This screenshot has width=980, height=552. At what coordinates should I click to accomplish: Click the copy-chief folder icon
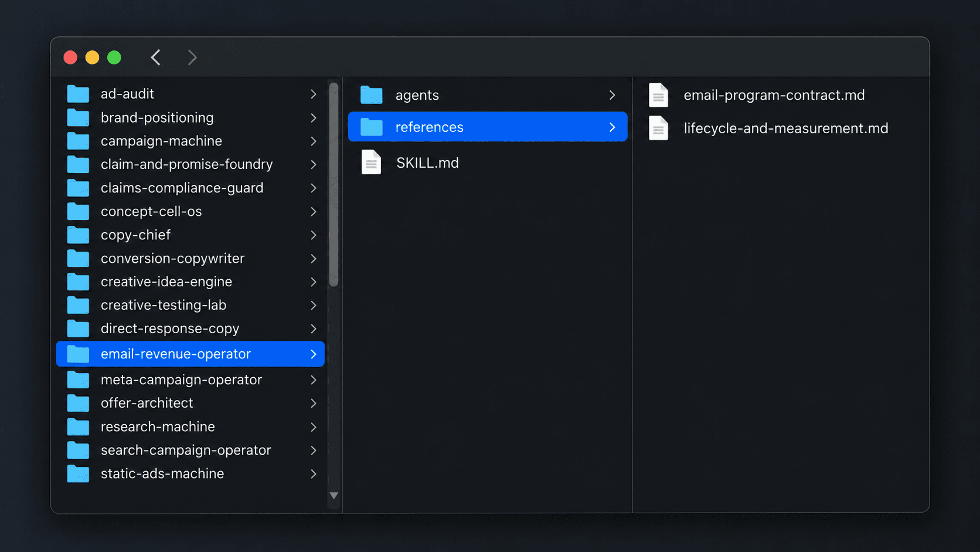78,235
